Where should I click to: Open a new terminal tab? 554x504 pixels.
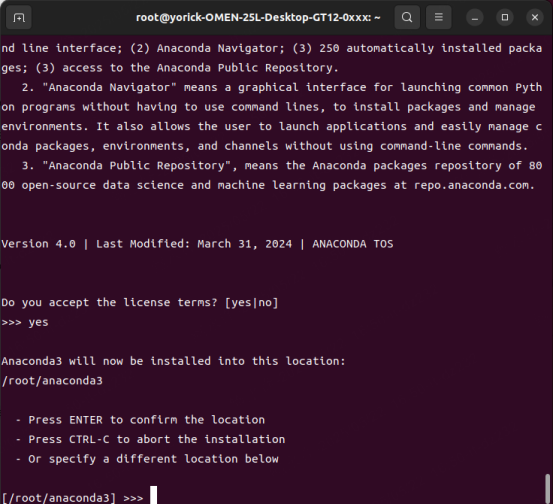[x=19, y=17]
